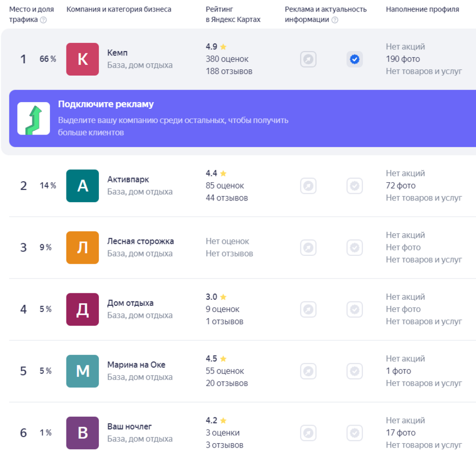Image resolution: width=476 pixels, height=458 pixels.
Task: Click the verified checkmark for Ваш ночлег
Action: (x=355, y=433)
